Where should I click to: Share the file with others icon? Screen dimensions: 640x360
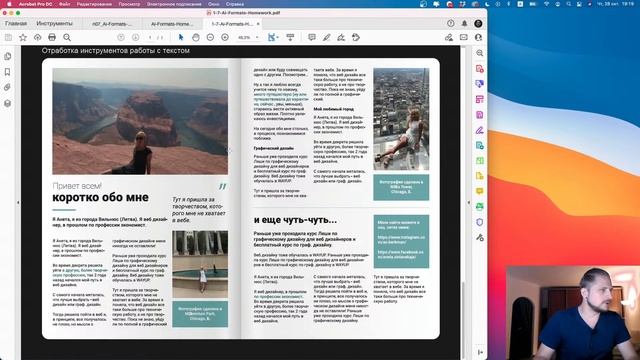pyautogui.click(x=449, y=38)
